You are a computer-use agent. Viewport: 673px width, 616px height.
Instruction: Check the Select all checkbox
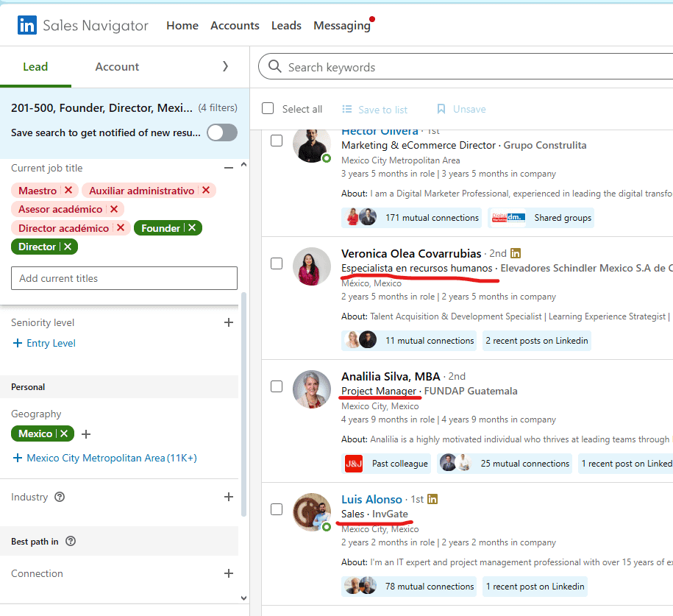click(x=268, y=108)
